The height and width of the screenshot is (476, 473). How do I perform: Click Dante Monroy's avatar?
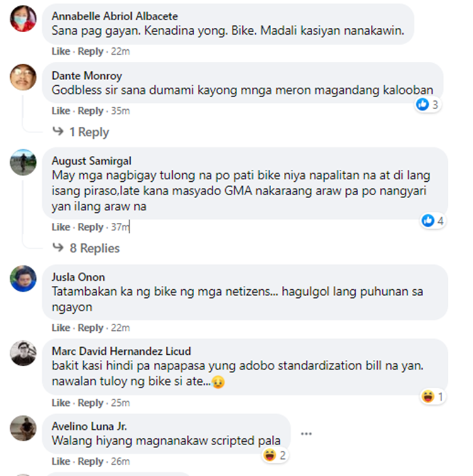coord(23,77)
